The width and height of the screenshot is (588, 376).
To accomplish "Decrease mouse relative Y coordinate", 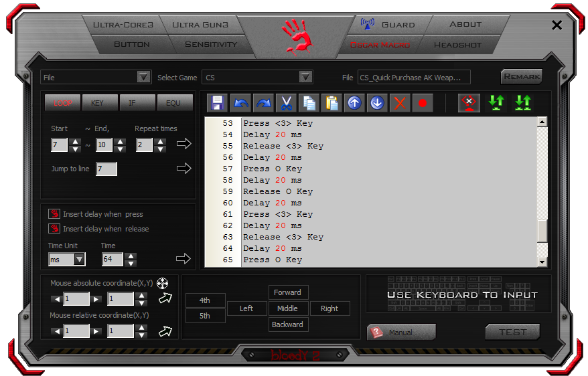I will (x=141, y=335).
